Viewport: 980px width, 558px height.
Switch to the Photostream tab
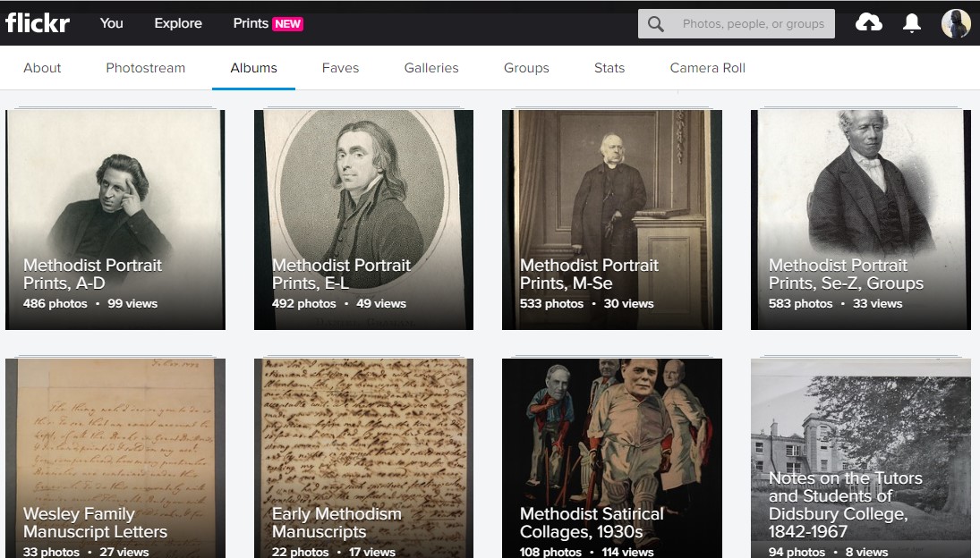(145, 67)
